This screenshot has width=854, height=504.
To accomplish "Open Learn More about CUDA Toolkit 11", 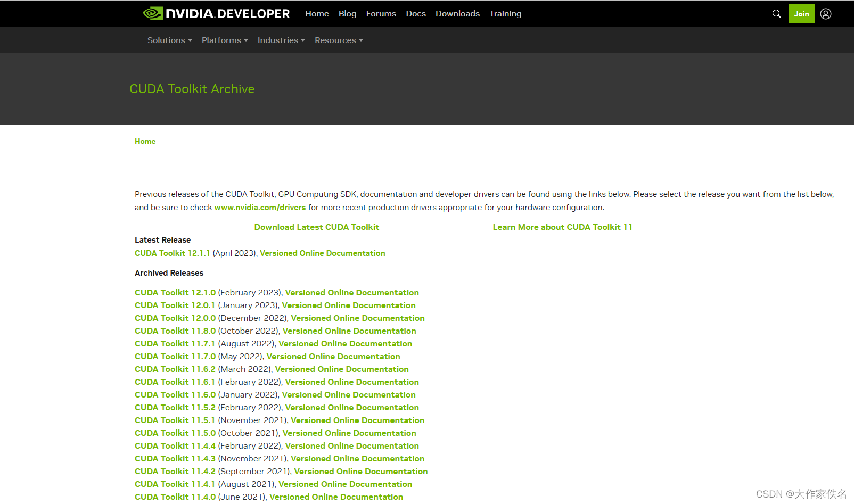I will (562, 227).
